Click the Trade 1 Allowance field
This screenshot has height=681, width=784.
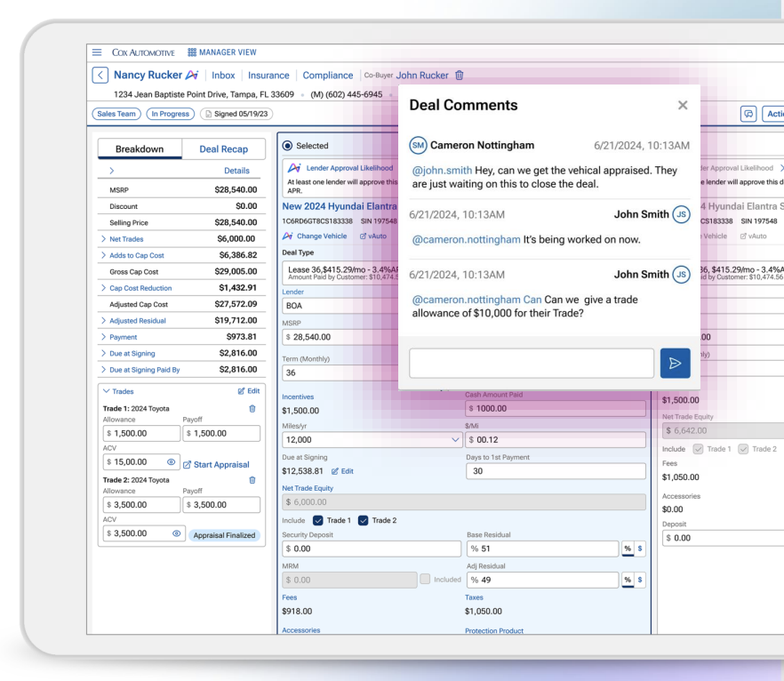click(141, 434)
